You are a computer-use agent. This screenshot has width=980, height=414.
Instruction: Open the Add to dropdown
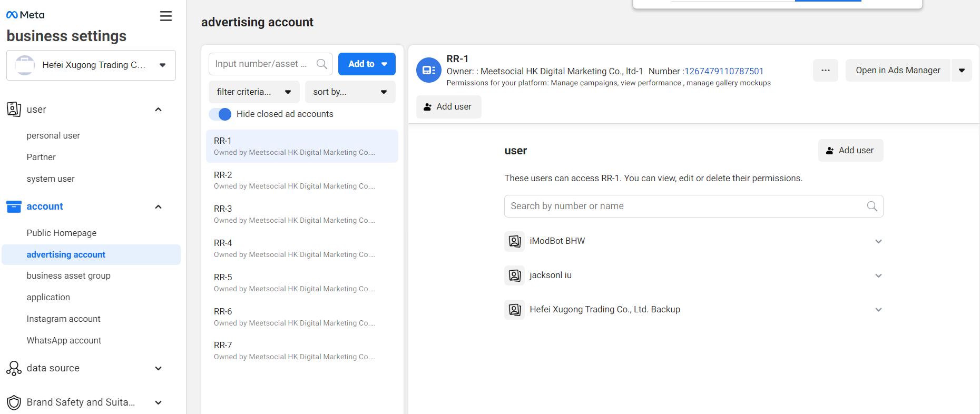(x=367, y=64)
